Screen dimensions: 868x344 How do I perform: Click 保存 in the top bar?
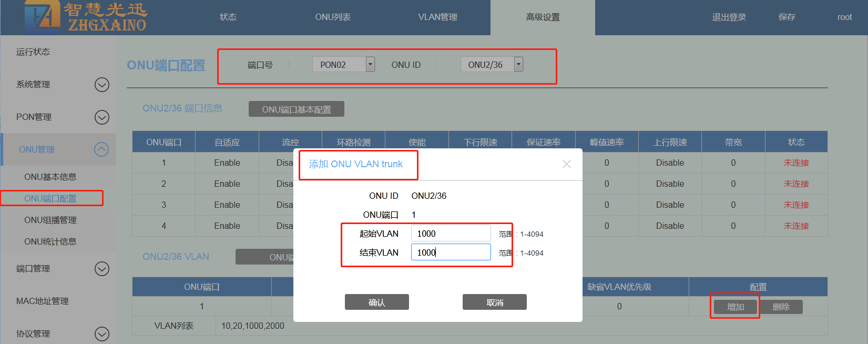pyautogui.click(x=787, y=17)
